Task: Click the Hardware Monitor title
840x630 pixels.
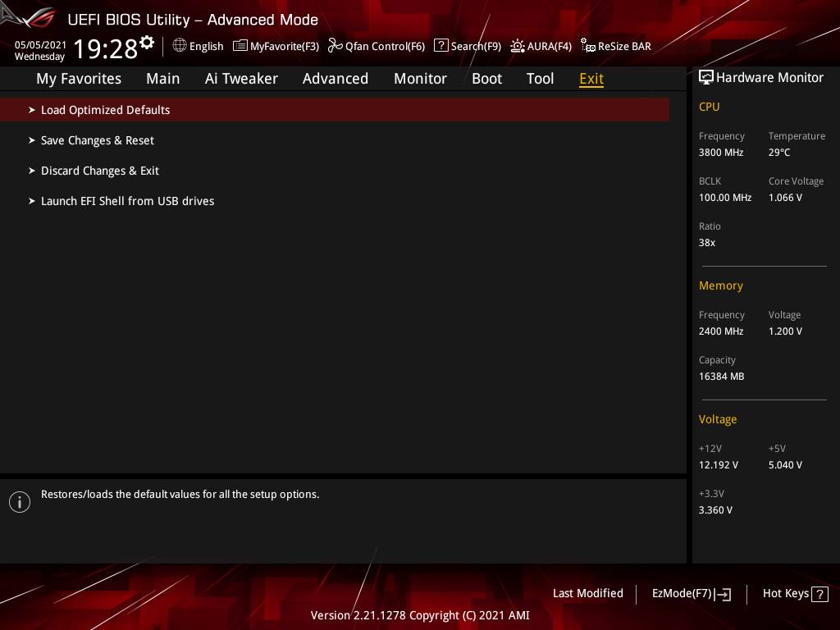Action: (x=769, y=78)
